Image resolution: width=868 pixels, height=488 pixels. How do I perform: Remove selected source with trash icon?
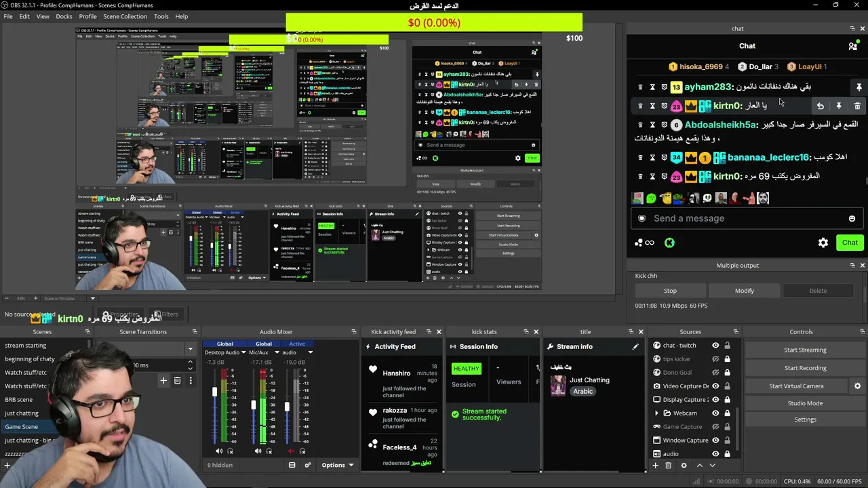click(x=669, y=466)
